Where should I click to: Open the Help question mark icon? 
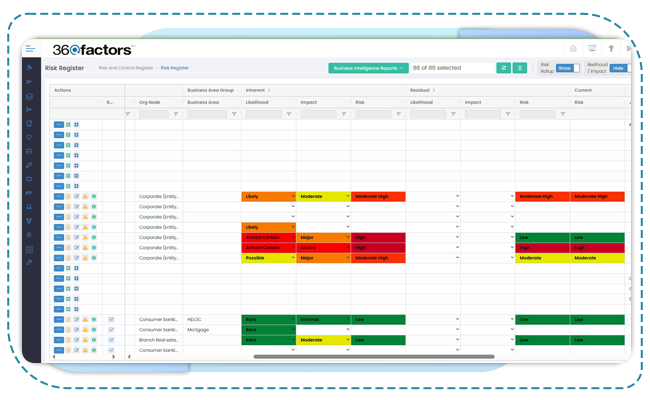(x=610, y=48)
